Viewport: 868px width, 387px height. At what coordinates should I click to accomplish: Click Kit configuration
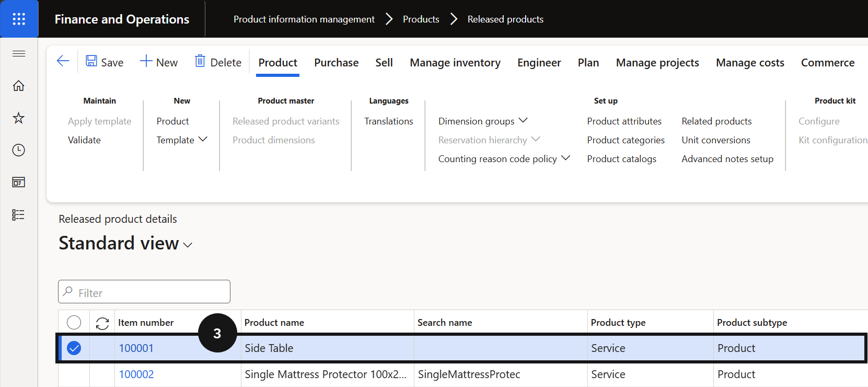pos(833,140)
